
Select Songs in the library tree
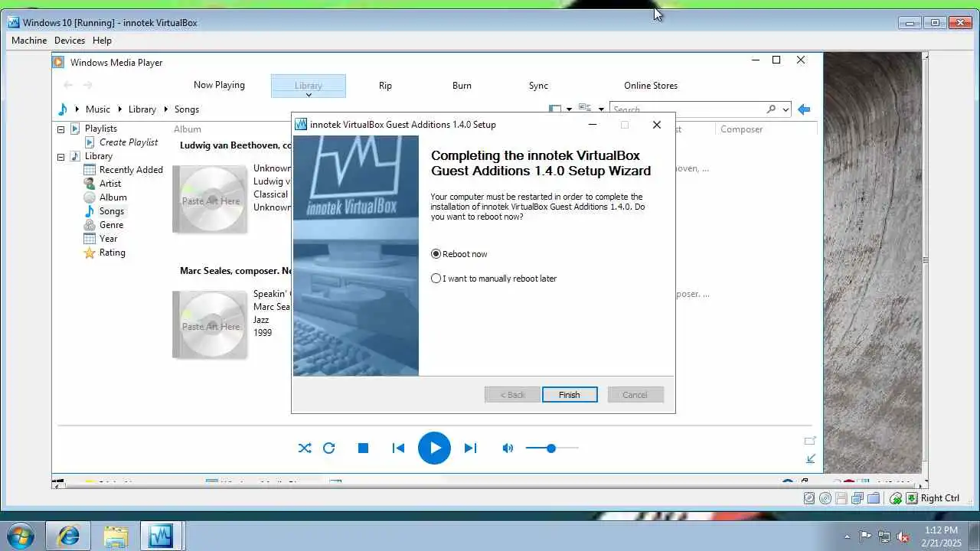(x=112, y=211)
